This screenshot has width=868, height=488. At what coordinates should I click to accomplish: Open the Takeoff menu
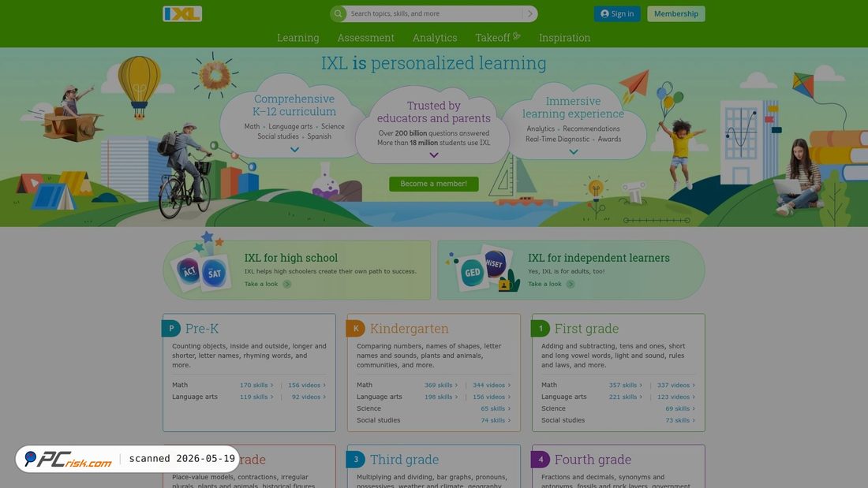(x=498, y=38)
